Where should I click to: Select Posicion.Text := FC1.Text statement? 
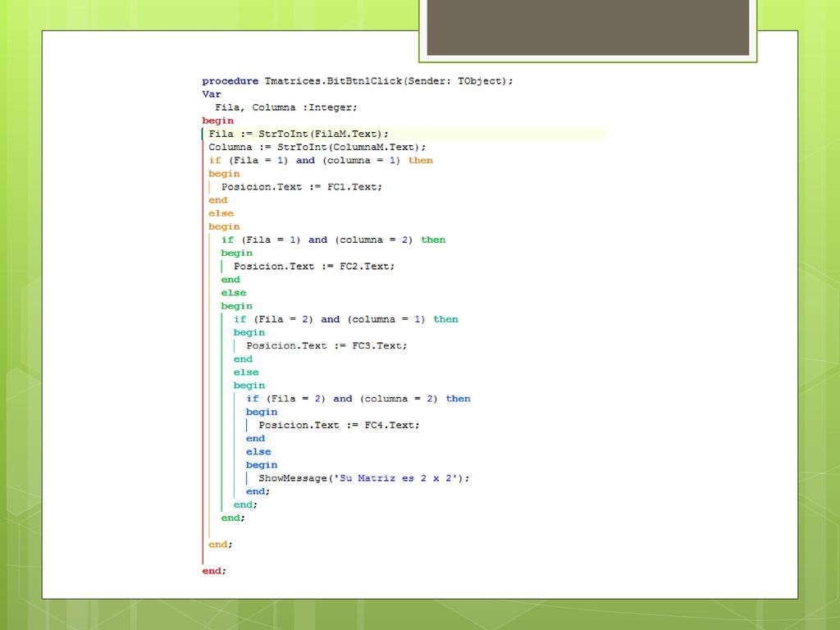(302, 187)
